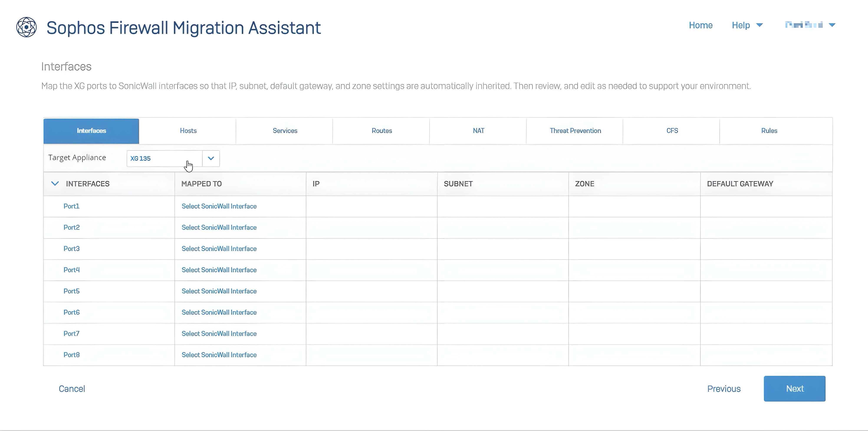Screen dimensions: 868x431
Task: Select SonicWall interface for Port4
Action: [219, 270]
